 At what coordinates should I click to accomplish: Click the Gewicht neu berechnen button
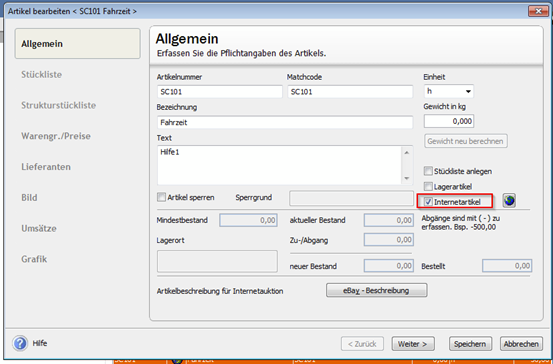click(466, 141)
